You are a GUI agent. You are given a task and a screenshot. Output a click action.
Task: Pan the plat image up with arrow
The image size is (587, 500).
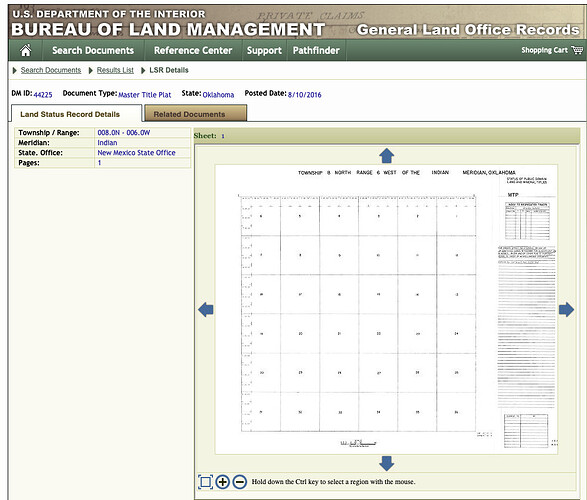386,155
